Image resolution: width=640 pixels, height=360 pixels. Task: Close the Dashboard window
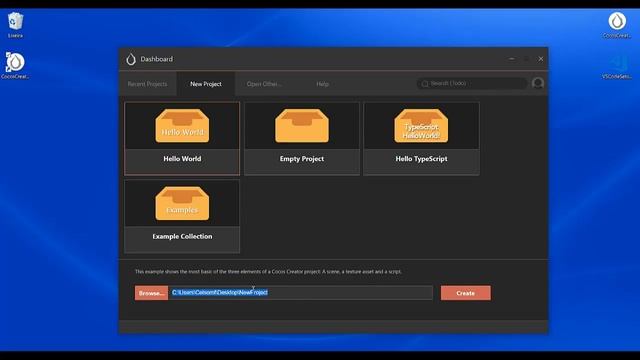click(541, 59)
